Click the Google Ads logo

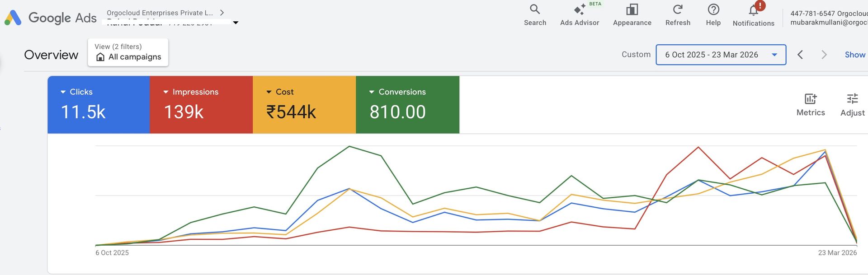click(x=51, y=18)
